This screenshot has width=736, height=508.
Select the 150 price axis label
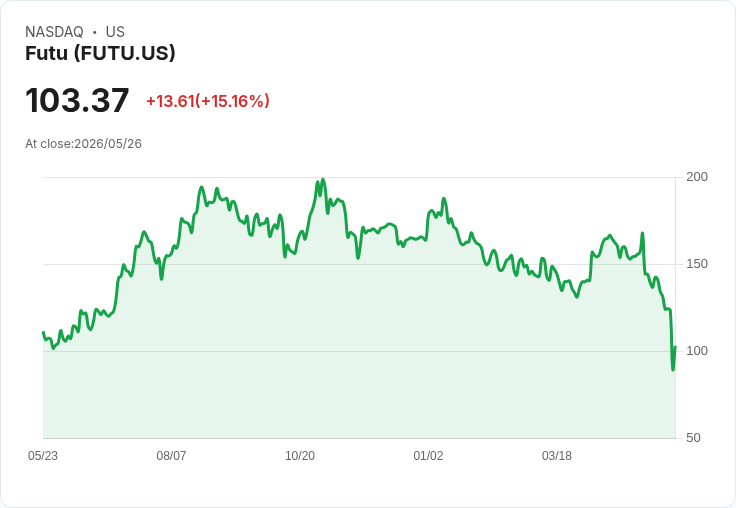[697, 264]
